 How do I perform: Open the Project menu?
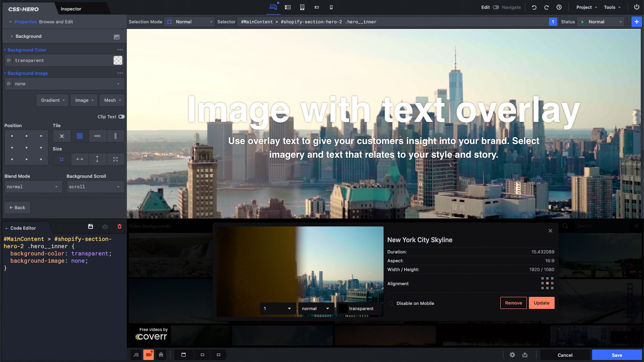tap(586, 7)
